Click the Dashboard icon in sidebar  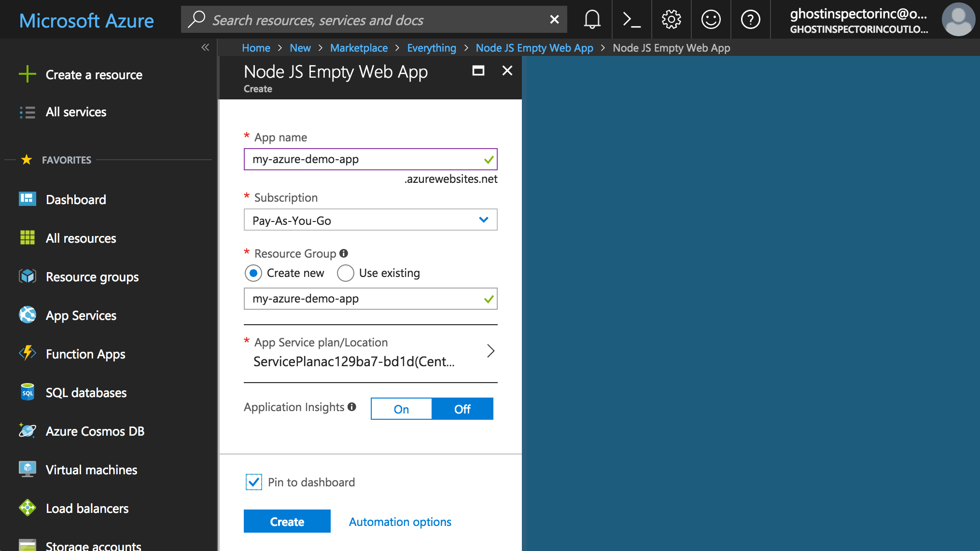[x=28, y=199]
